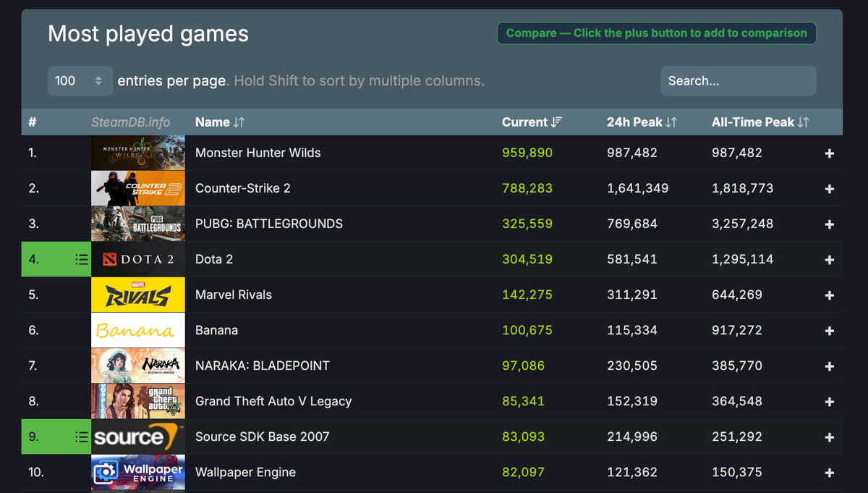Viewport: 868px width, 493px height.
Task: Open the Wallpaper Engine thumbnail
Action: [x=138, y=472]
